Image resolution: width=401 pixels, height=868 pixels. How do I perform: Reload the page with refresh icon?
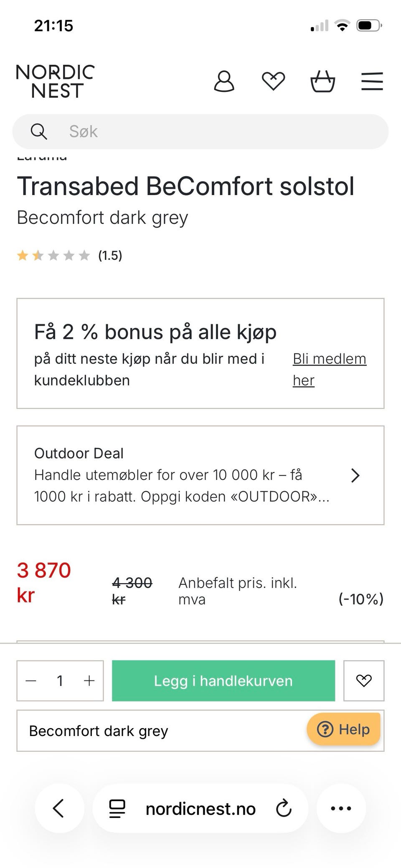284,808
